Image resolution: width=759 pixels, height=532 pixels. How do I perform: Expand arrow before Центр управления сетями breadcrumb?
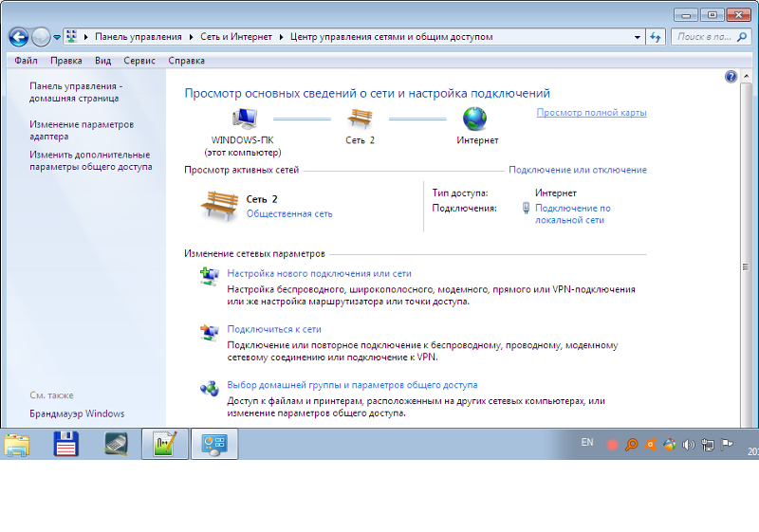[x=281, y=37]
